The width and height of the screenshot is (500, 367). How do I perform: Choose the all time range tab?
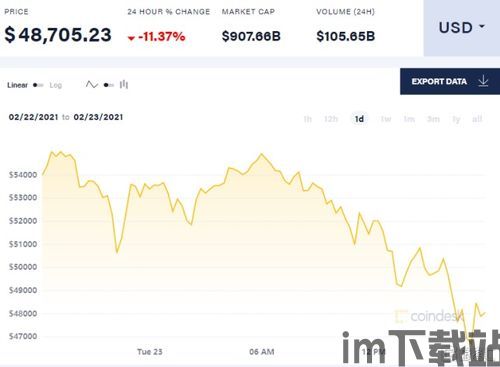point(477,119)
